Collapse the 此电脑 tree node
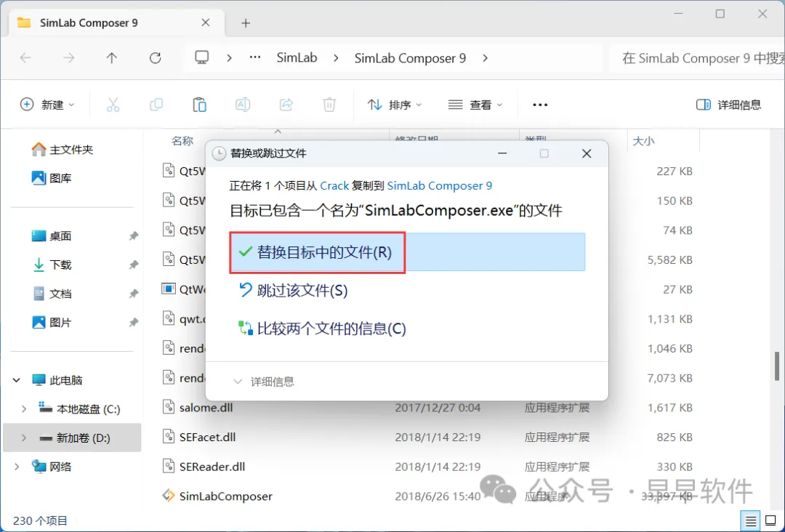This screenshot has width=785, height=532. pos(17,380)
